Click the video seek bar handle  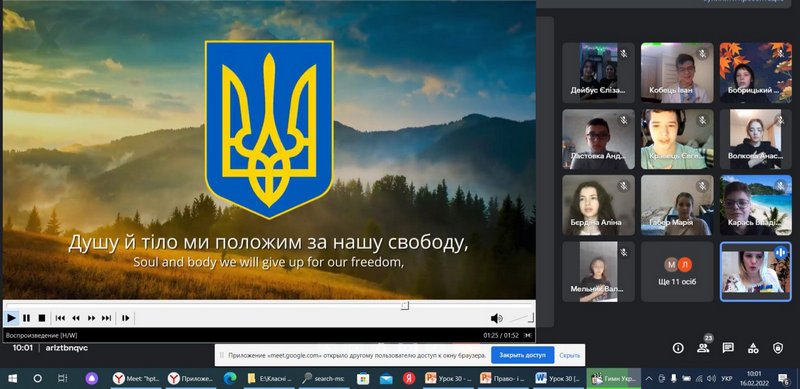405,305
